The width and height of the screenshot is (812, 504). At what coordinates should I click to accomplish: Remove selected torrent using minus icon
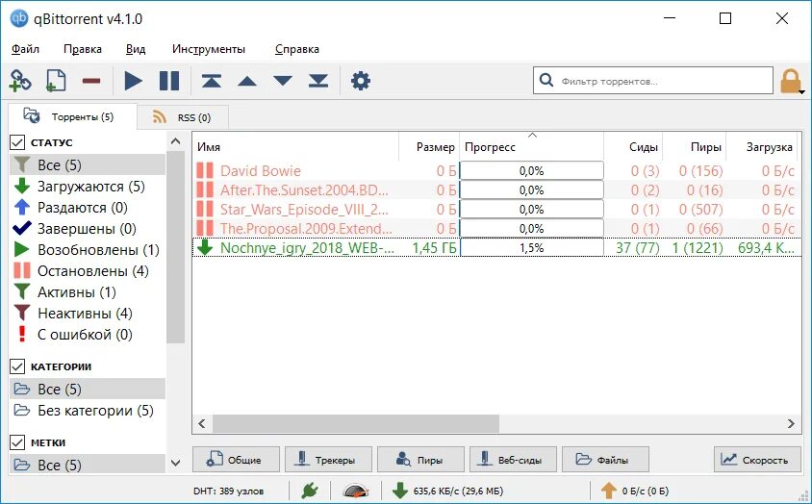[x=91, y=81]
